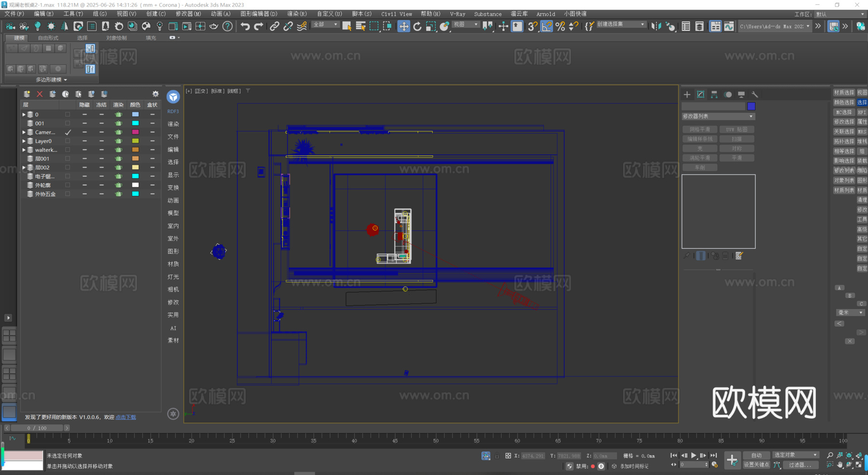
Task: Choose the Select Object arrow tool
Action: click(347, 26)
